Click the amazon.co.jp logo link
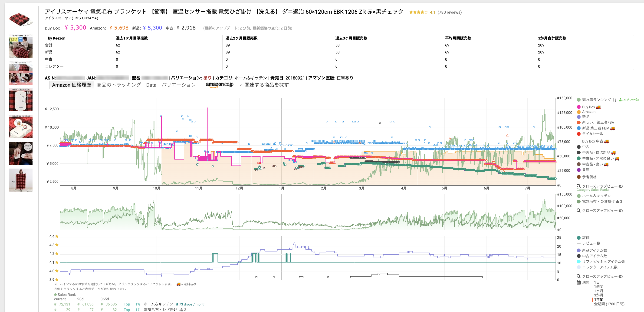Viewport: 644px width, 312px height. coord(219,85)
